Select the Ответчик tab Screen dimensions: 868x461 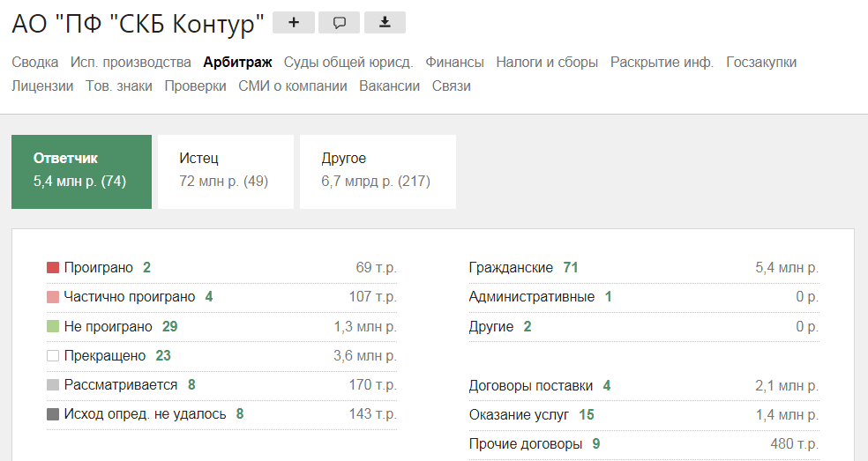coord(81,171)
